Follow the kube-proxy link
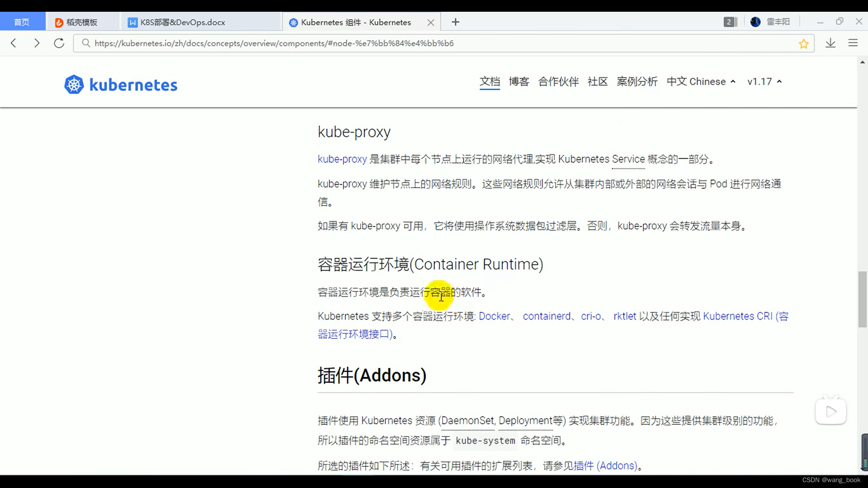The image size is (868, 488). [x=342, y=159]
